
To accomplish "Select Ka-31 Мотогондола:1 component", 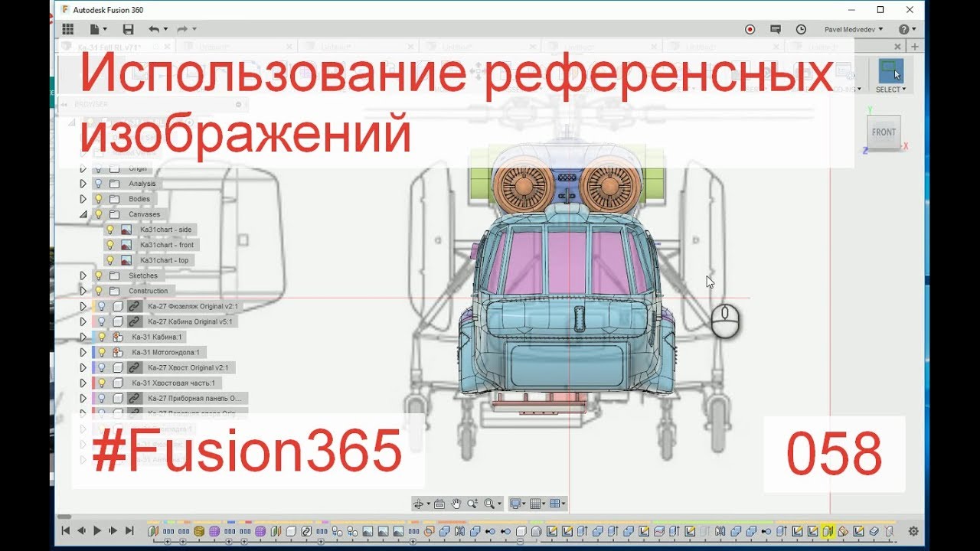I will point(165,352).
